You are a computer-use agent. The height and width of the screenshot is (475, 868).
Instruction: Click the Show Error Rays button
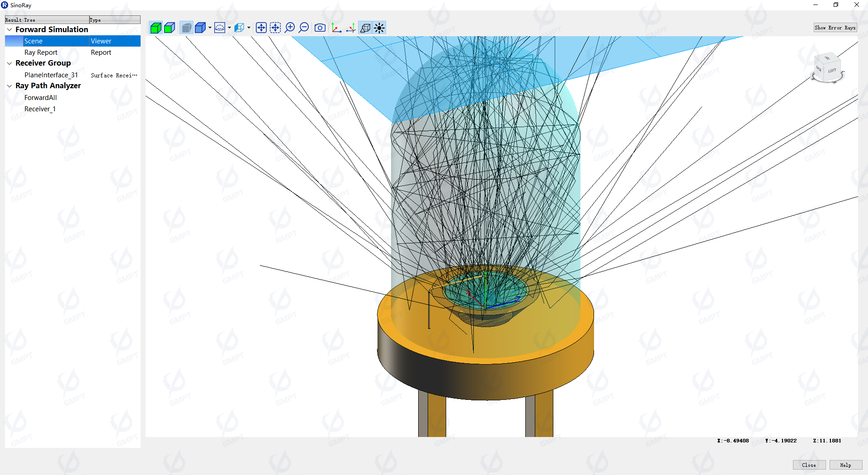[835, 28]
